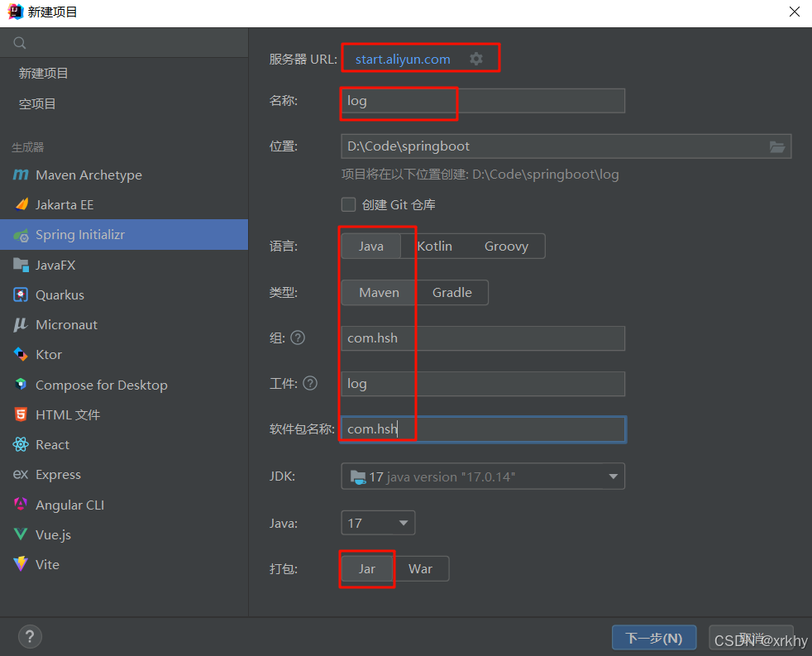Viewport: 812px width, 656px height.
Task: Open the start.aliyun.com server URL link
Action: click(x=403, y=59)
